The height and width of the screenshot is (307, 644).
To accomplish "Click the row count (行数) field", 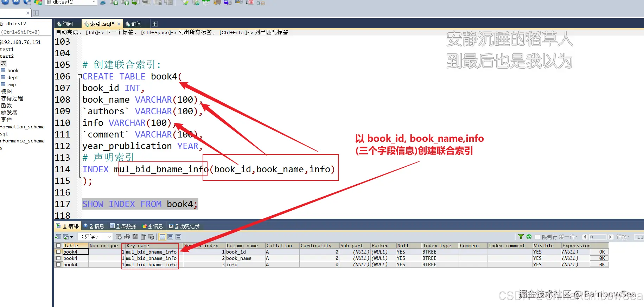I will tap(639, 237).
